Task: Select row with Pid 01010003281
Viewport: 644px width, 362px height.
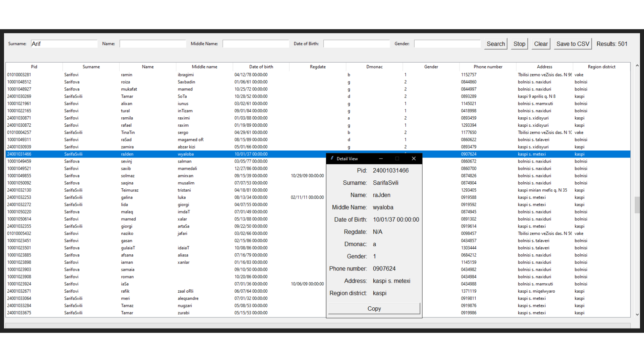Action: coord(318,75)
